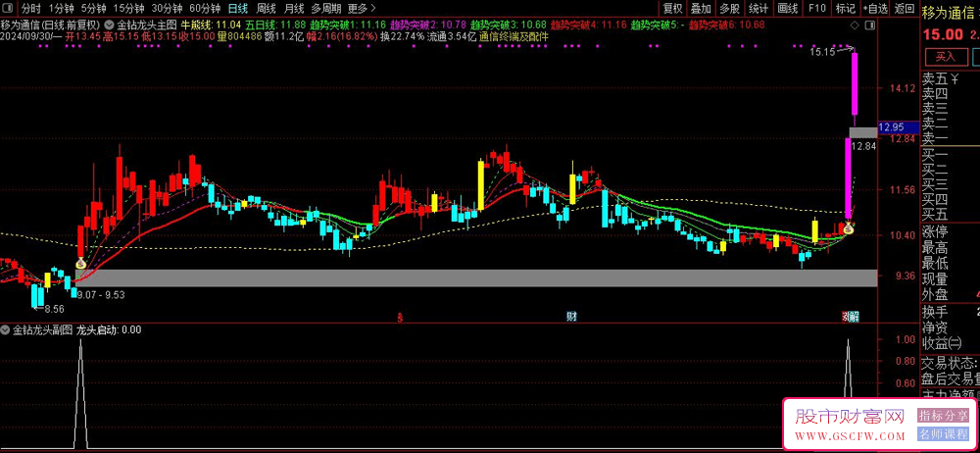Click the red $ marker on the time axis
This screenshot has height=453, width=980.
pyautogui.click(x=400, y=318)
